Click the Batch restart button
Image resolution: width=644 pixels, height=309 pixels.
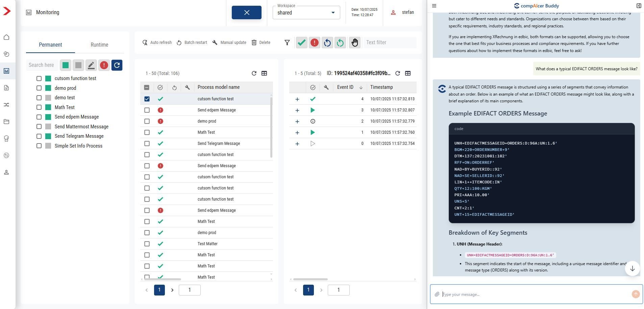(x=192, y=43)
